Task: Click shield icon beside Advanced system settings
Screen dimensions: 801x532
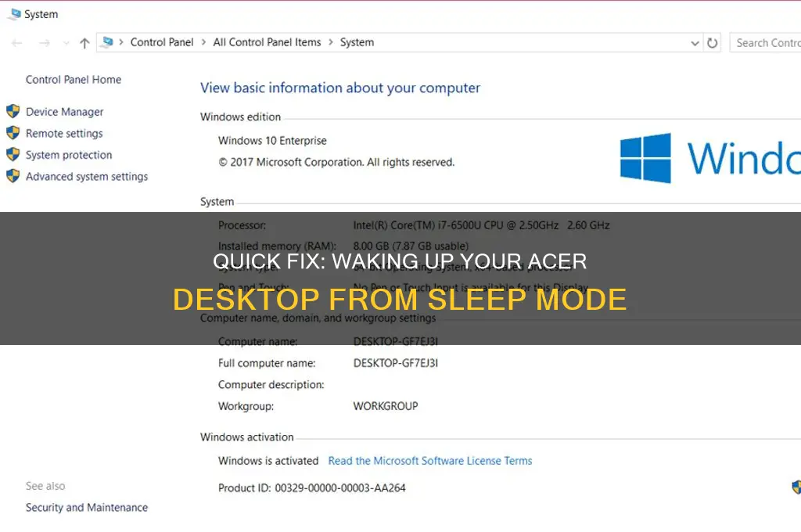Action: (x=13, y=176)
